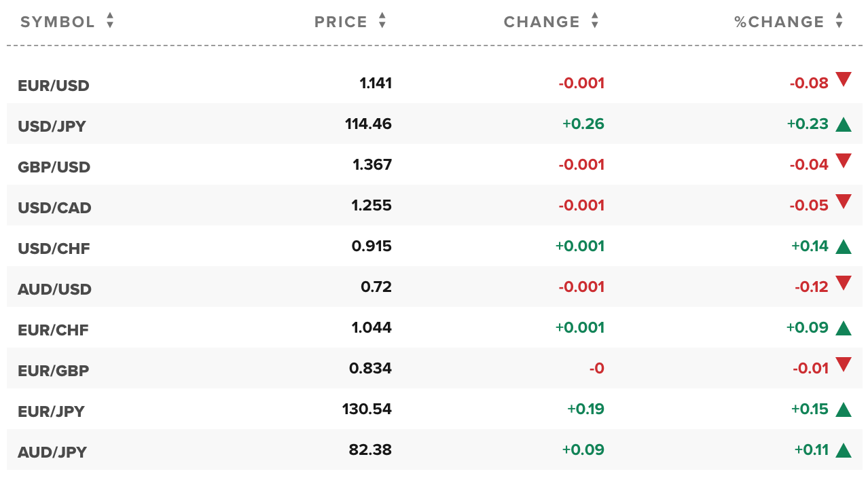Image resolution: width=868 pixels, height=478 pixels.
Task: Click the sort arrows beside %CHANGE header
Action: tap(839, 21)
